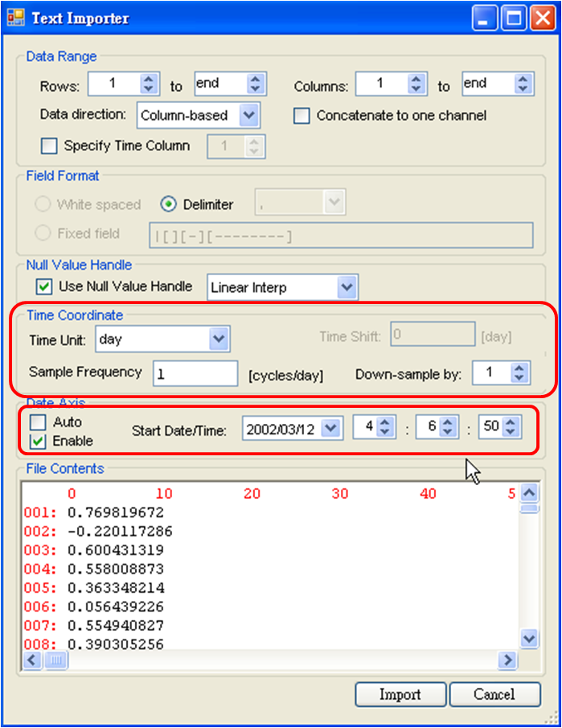Open the Data direction dropdown
Viewport: 562px width, 728px height.
point(249,115)
